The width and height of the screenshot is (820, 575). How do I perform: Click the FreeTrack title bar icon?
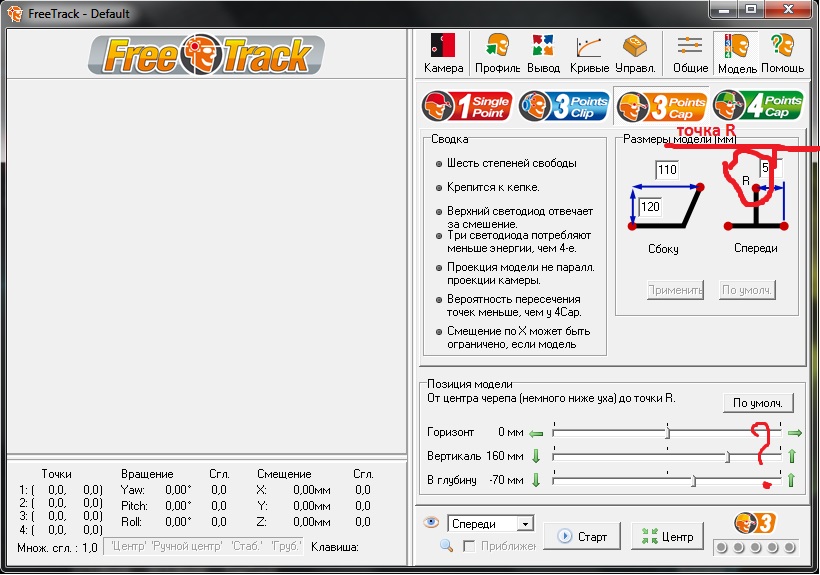pos(15,14)
